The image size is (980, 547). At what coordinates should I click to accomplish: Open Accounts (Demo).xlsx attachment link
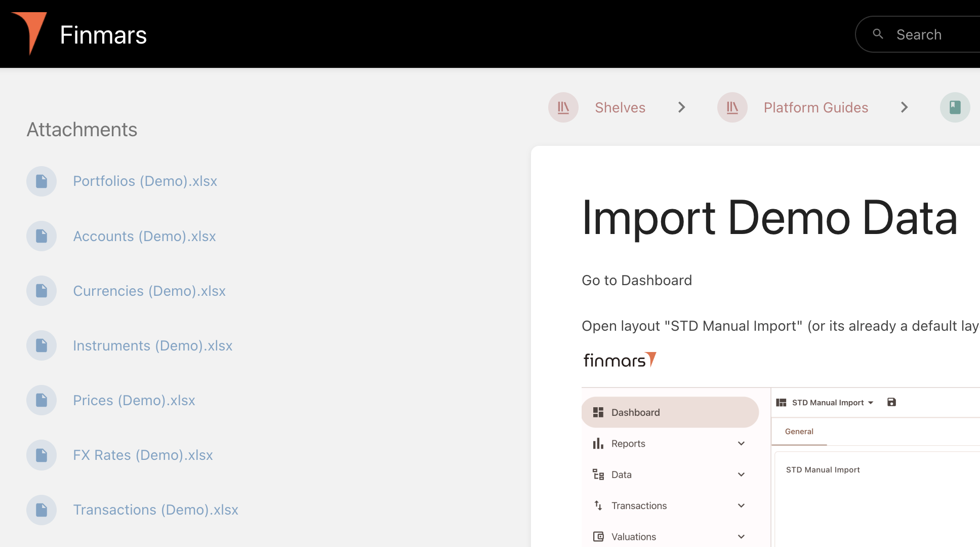pyautogui.click(x=144, y=236)
